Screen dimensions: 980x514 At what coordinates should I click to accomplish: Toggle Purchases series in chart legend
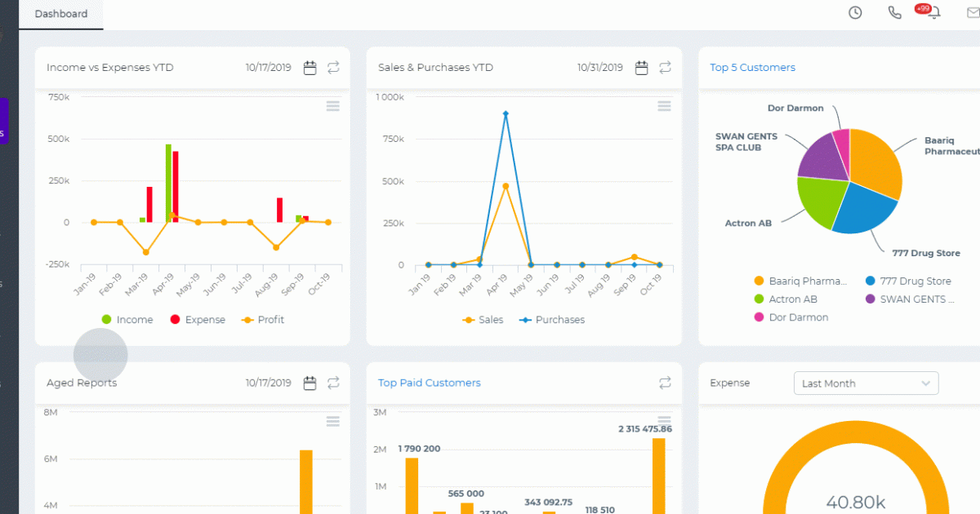pyautogui.click(x=552, y=320)
